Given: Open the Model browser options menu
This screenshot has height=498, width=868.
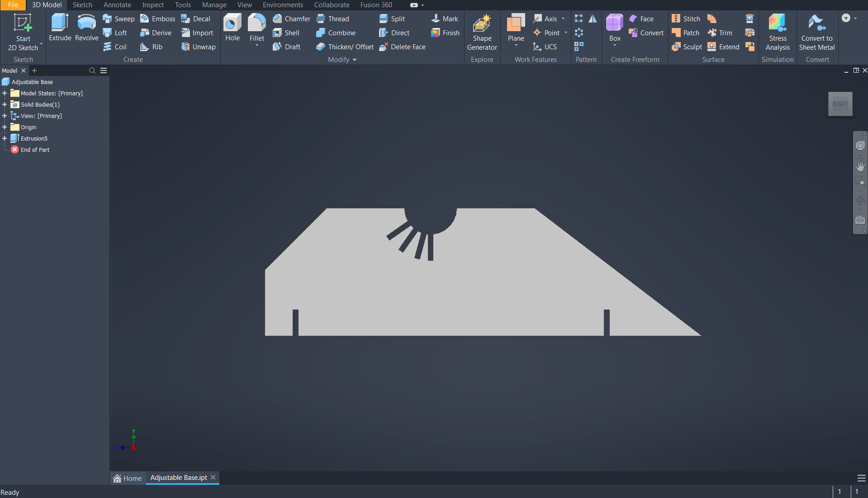Looking at the screenshot, I should [x=104, y=70].
